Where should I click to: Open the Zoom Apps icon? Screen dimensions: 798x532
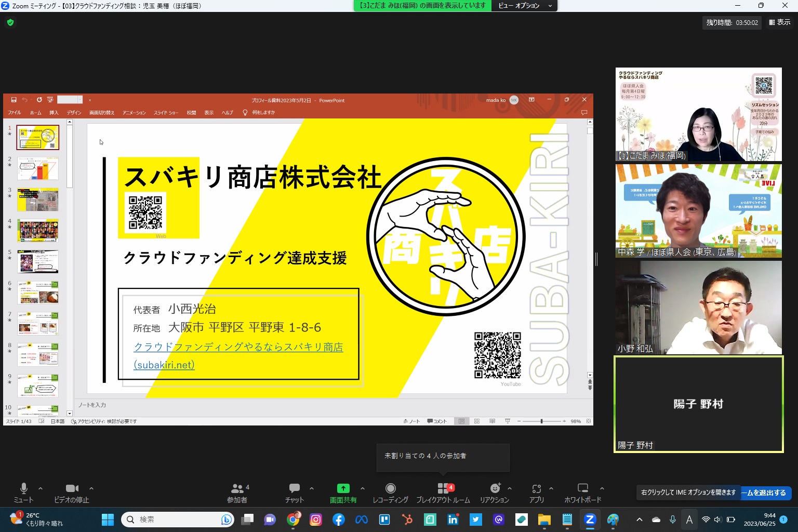pyautogui.click(x=536, y=488)
